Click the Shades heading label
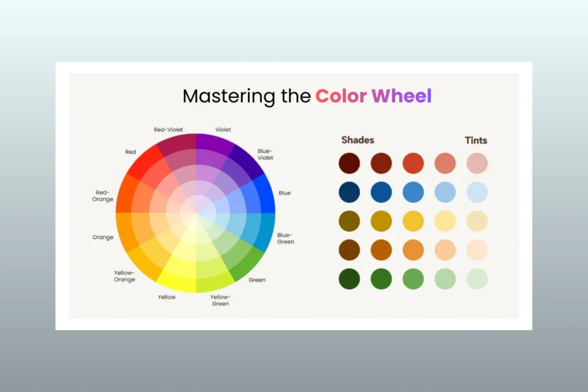The height and width of the screenshot is (392, 588). [358, 139]
